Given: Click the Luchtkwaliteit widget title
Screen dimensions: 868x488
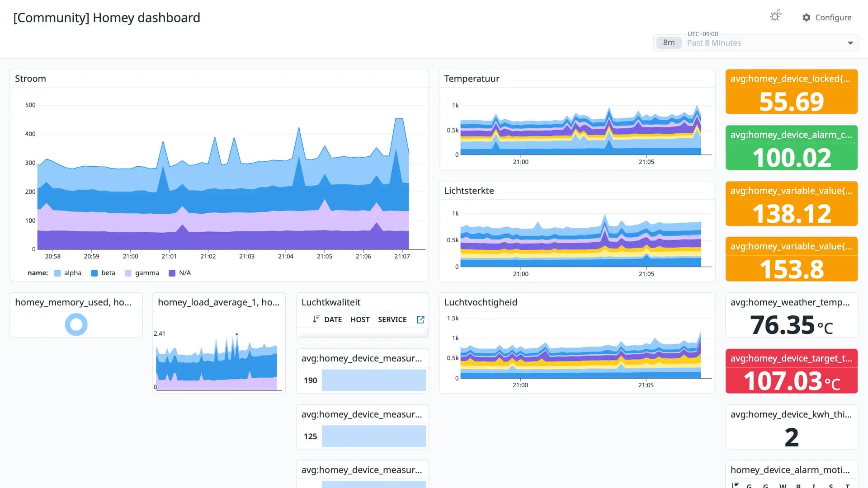Looking at the screenshot, I should pyautogui.click(x=331, y=302).
